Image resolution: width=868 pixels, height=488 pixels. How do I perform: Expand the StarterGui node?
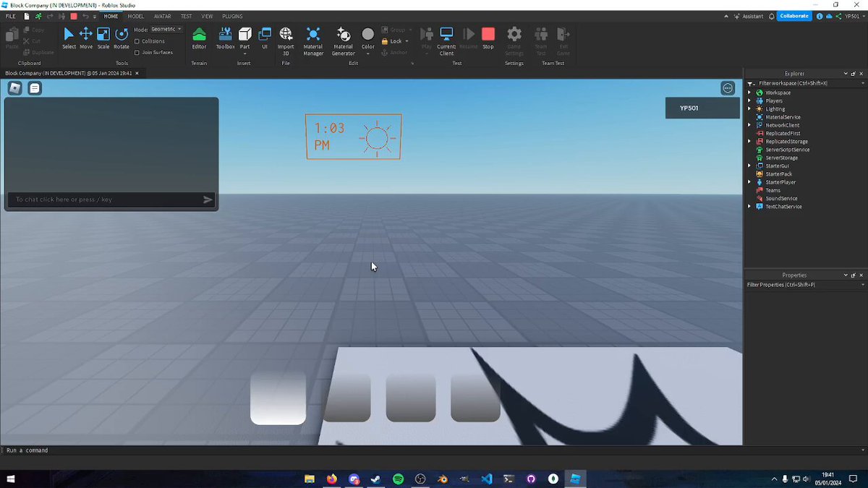point(749,166)
